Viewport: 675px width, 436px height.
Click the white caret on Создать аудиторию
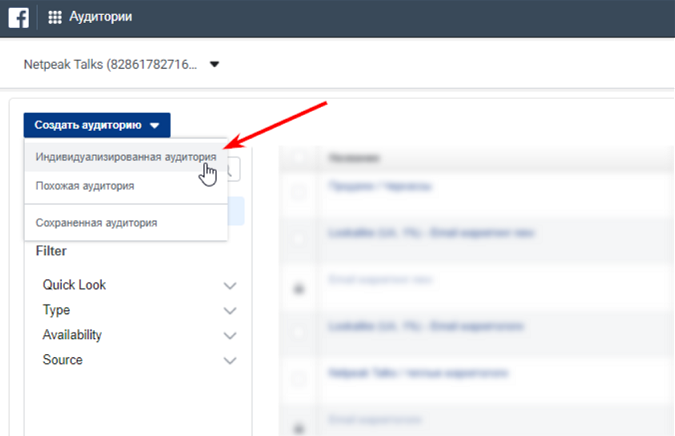[x=155, y=126]
